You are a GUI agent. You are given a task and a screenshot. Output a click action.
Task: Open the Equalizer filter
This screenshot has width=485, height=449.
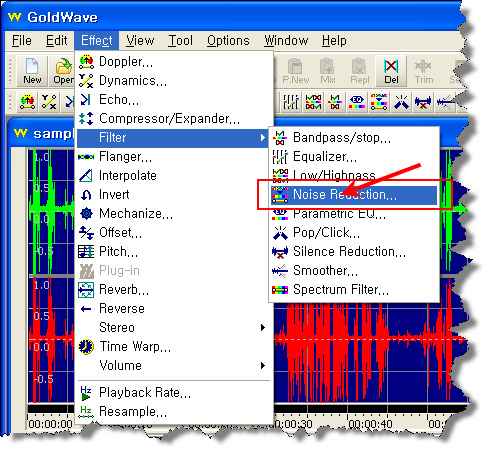coord(354,156)
